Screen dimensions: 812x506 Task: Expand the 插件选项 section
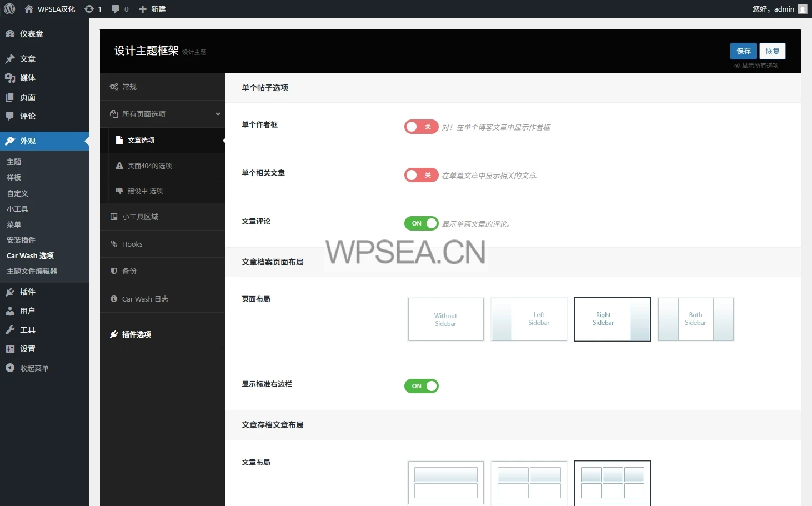[x=136, y=334]
